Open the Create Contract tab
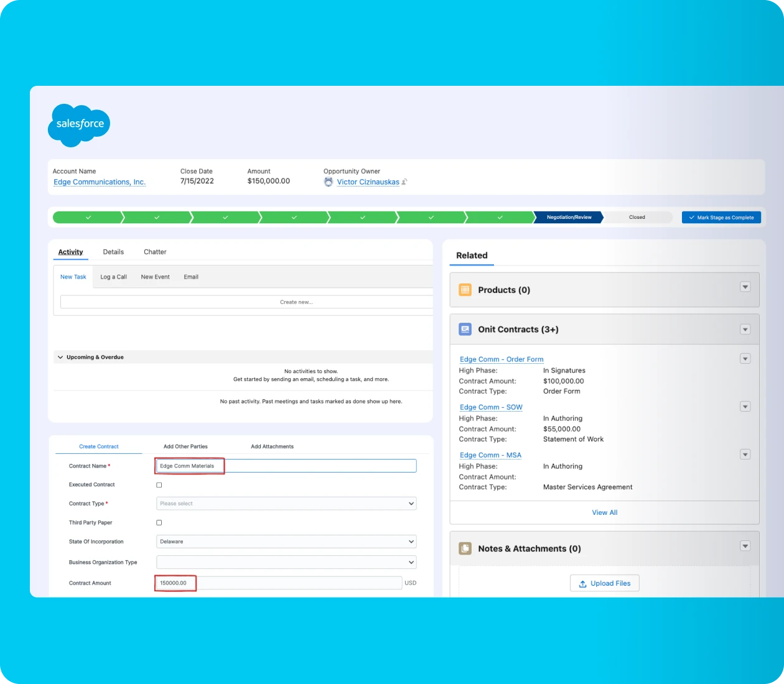The width and height of the screenshot is (784, 684). point(99,446)
